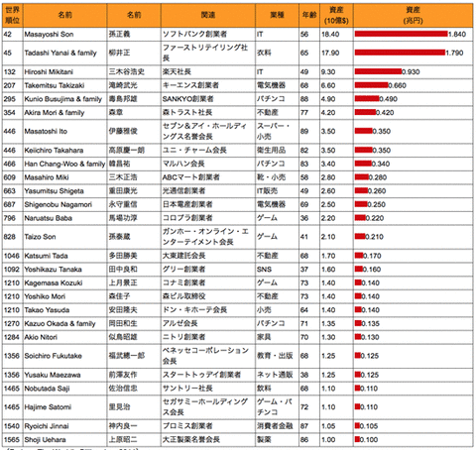Select Kagemasa Kozuki cell
This screenshot has height=450, width=476.
[x=64, y=282]
